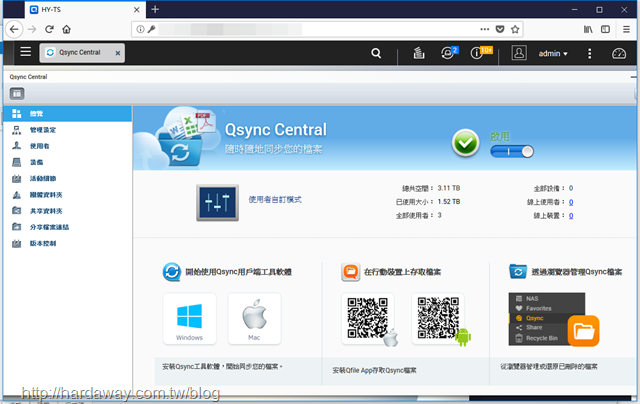The height and width of the screenshot is (404, 640).
Task: Open a new Firefox tab
Action: (155, 9)
